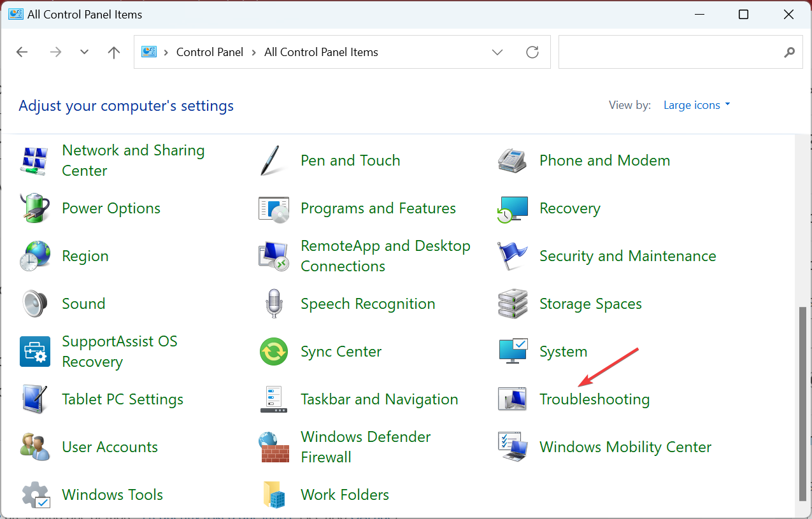
Task: Expand the address bar history dropdown
Action: [497, 52]
